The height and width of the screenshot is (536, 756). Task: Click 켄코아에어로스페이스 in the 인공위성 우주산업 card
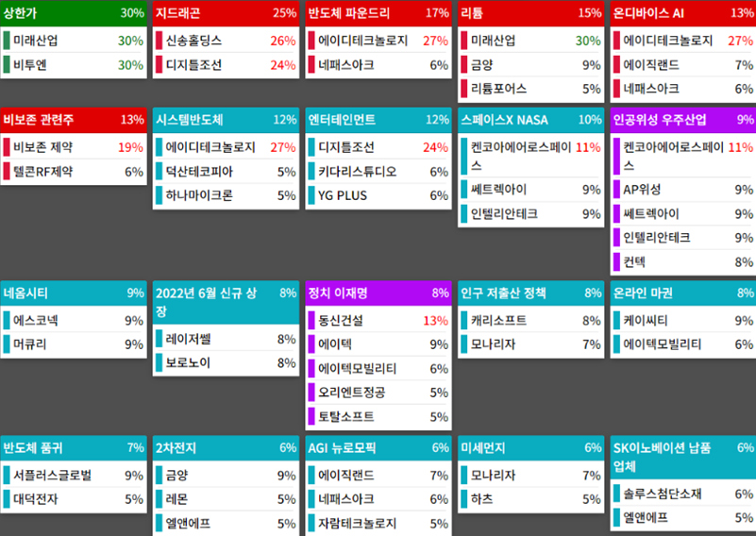[x=683, y=156]
